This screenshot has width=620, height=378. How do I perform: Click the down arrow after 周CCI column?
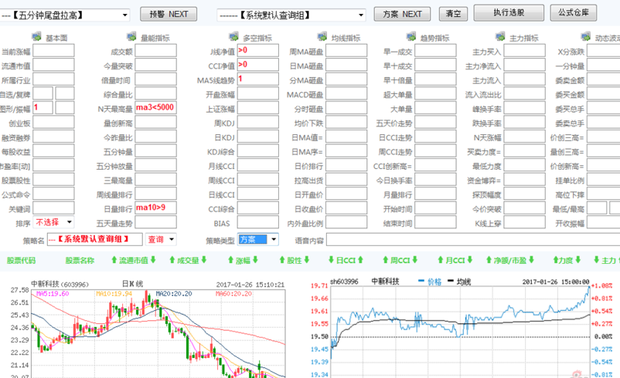tap(415, 260)
